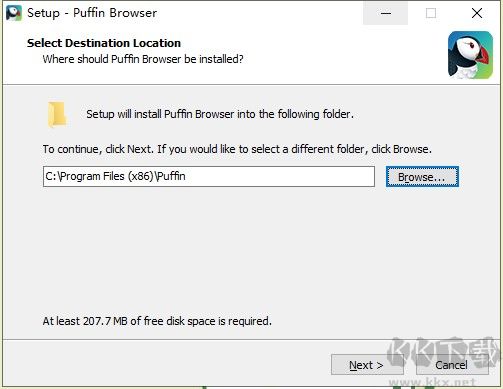Click the 'Select Destination Location' heading
The image size is (503, 389).
click(104, 43)
